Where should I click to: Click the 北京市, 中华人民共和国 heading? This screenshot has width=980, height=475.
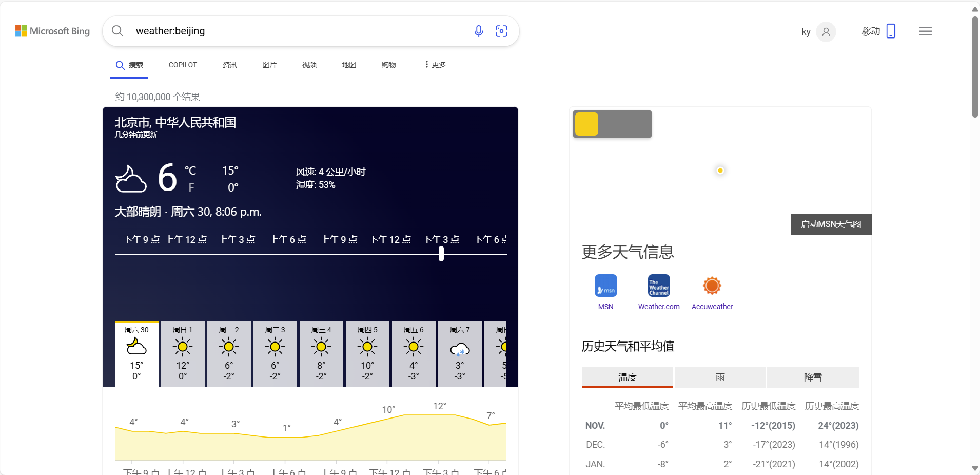tap(175, 122)
